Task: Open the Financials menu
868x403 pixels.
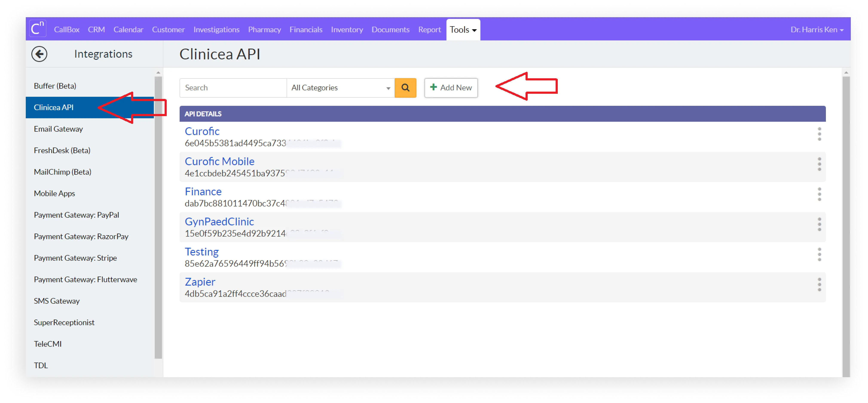Action: point(306,30)
